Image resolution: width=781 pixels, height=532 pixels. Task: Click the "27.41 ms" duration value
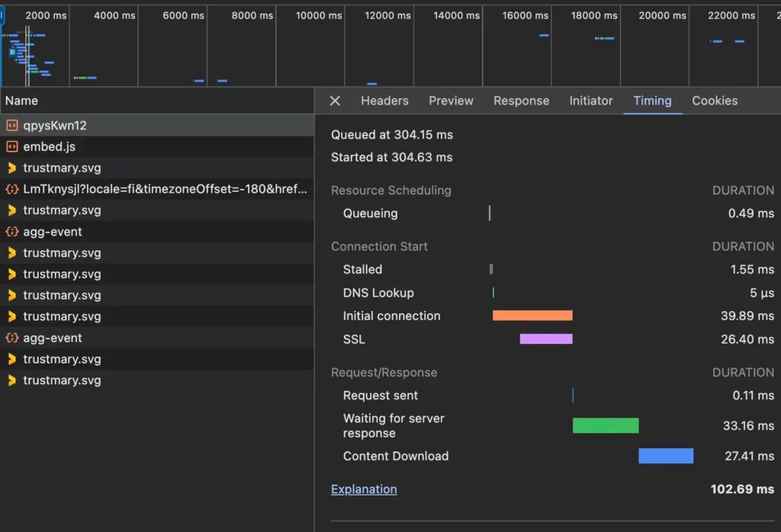pos(749,457)
